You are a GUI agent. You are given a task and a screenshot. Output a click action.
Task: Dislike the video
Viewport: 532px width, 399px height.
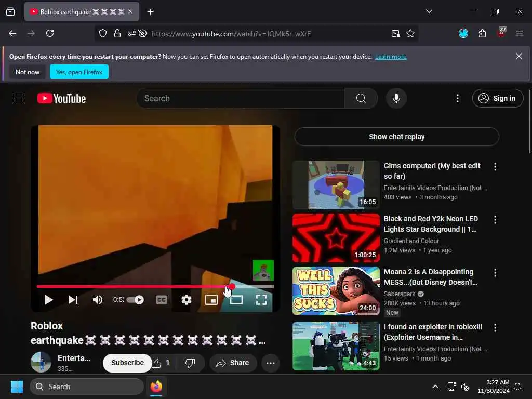[x=190, y=363]
